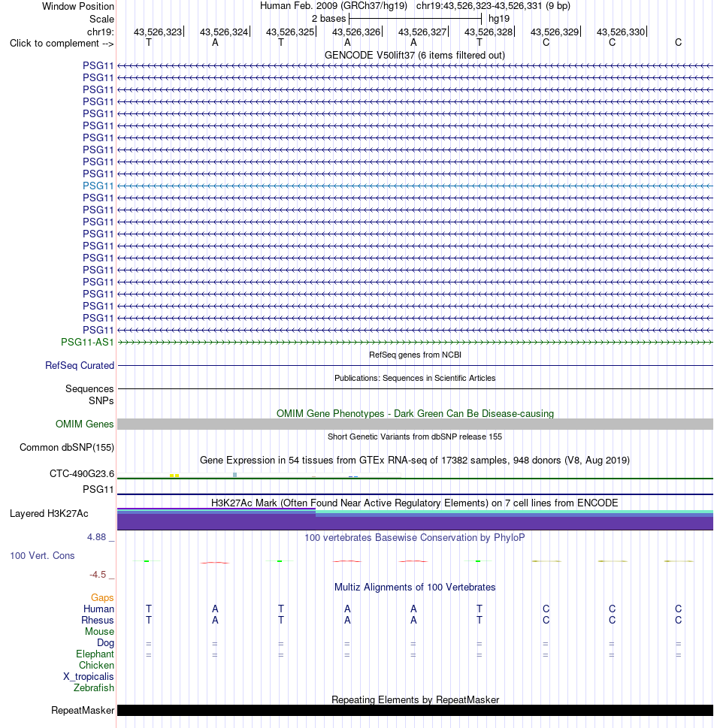Viewport: 714px width, 728px height.
Task: Select the X_tropicalis species label
Action: [88, 676]
